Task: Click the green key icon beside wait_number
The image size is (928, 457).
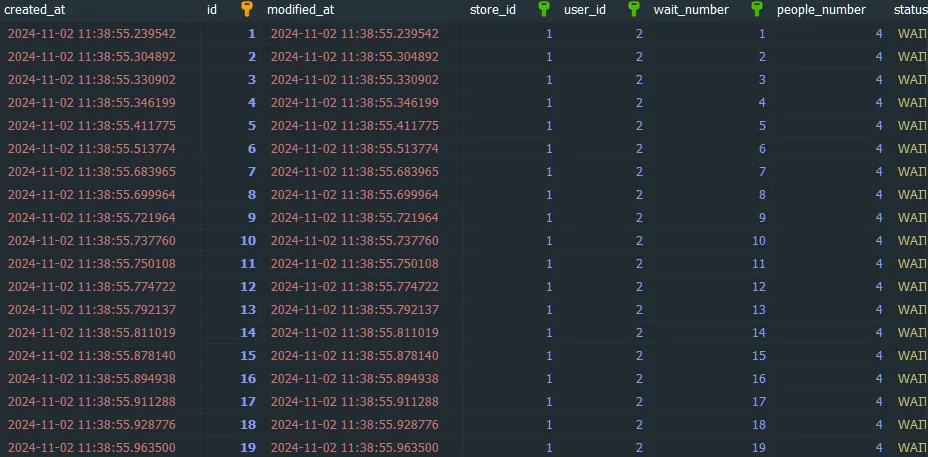Action: coord(756,9)
